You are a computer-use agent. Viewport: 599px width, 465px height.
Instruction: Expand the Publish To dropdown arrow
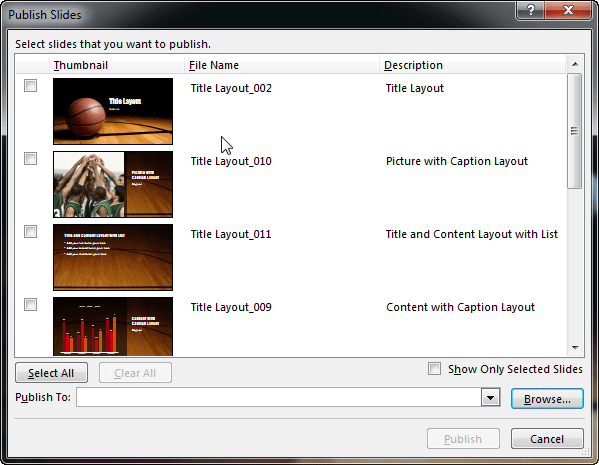pos(491,398)
